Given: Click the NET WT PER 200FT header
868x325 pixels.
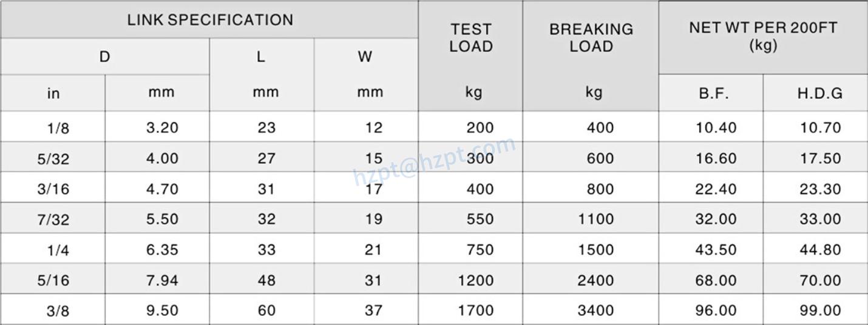Looking at the screenshot, I should click(763, 36).
